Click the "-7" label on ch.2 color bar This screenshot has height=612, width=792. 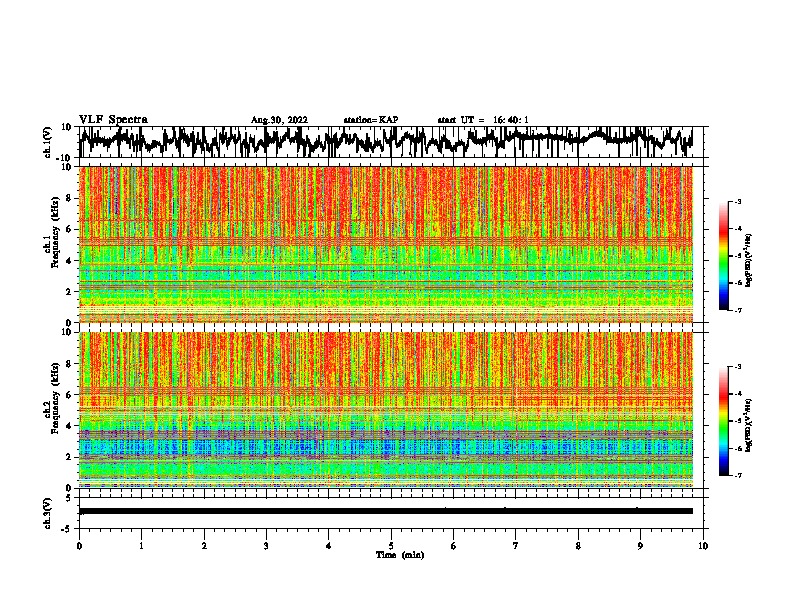pos(738,476)
